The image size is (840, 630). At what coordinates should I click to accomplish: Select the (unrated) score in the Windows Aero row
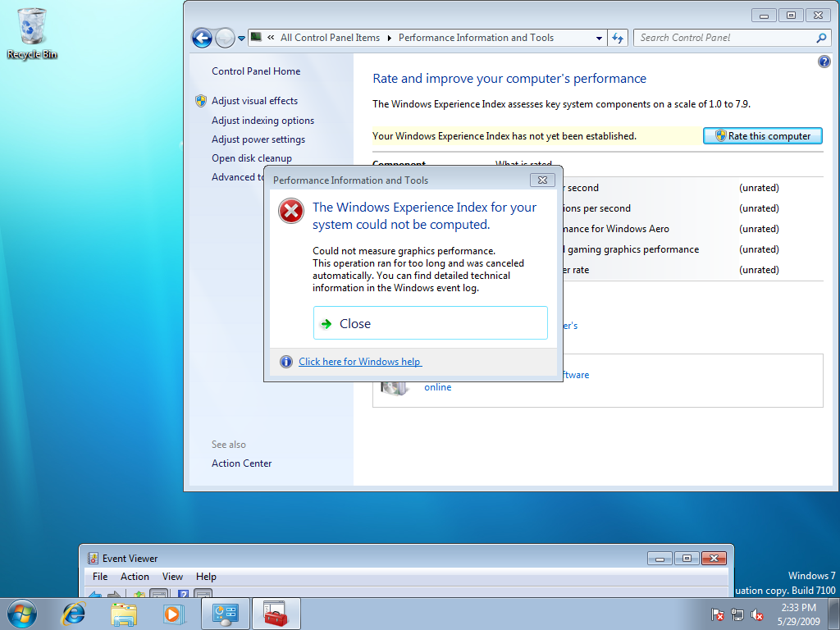[x=759, y=229]
